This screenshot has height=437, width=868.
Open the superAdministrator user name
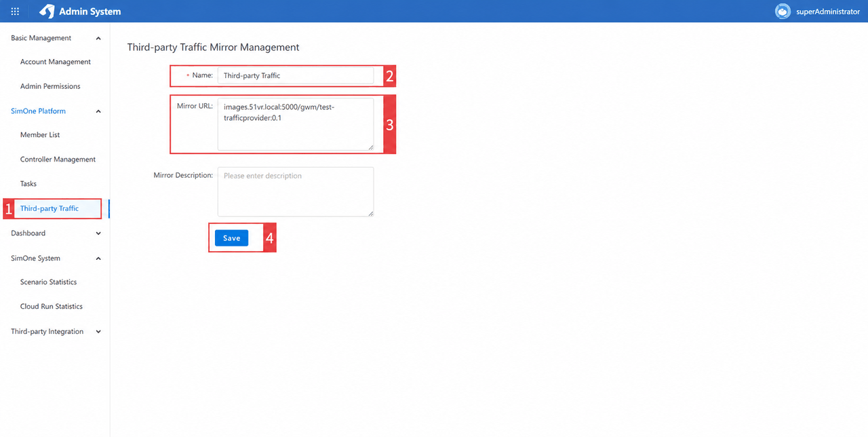coord(828,12)
